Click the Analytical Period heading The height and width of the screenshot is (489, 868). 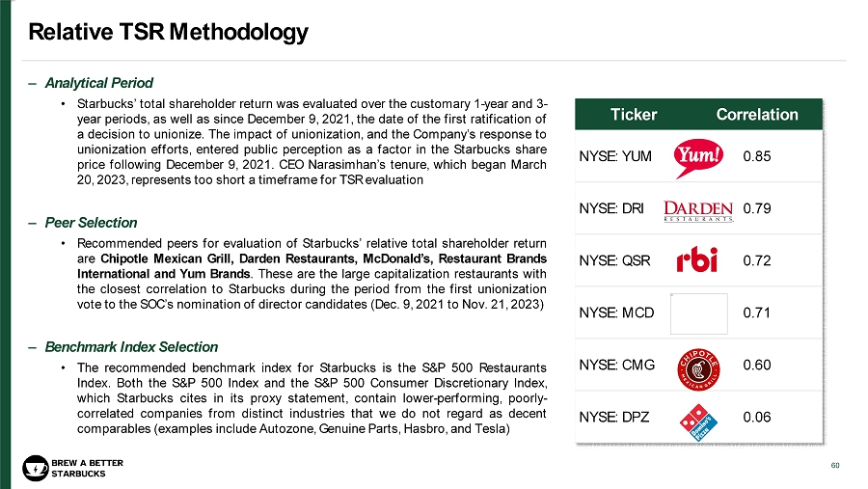coord(96,82)
